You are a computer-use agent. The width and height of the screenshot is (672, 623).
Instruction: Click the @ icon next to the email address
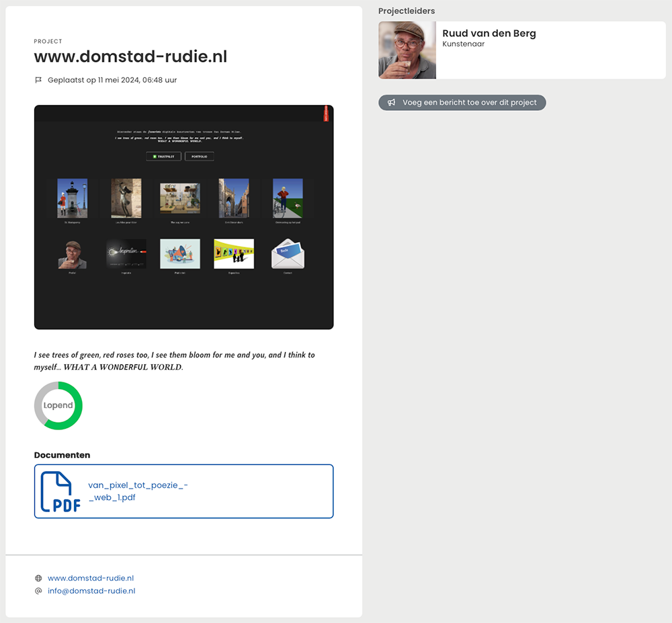point(38,591)
